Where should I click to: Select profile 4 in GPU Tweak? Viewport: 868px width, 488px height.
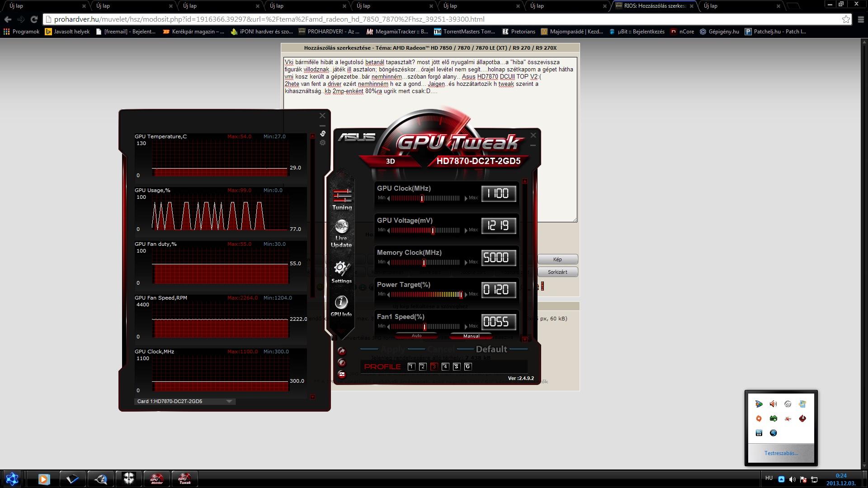point(445,366)
